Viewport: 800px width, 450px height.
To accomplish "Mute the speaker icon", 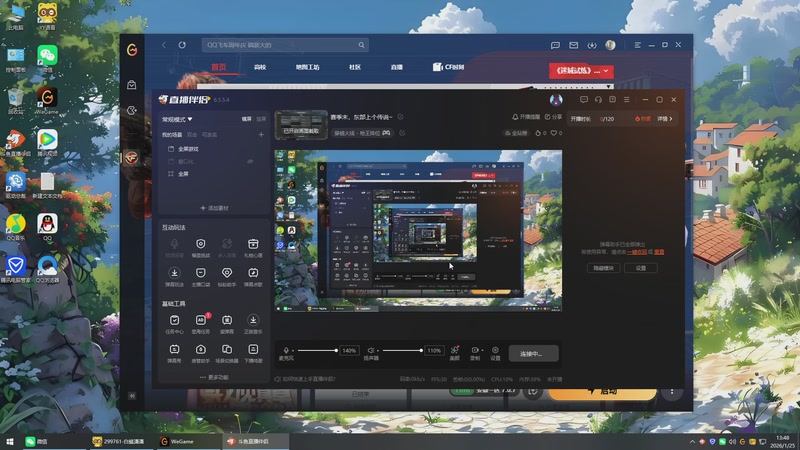I will (371, 350).
